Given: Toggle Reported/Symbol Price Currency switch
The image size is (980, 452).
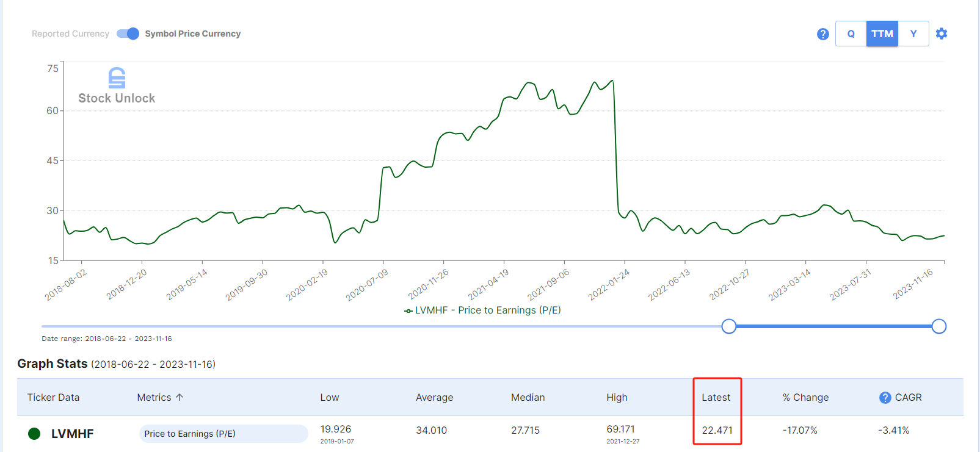Looking at the screenshot, I should (x=128, y=34).
